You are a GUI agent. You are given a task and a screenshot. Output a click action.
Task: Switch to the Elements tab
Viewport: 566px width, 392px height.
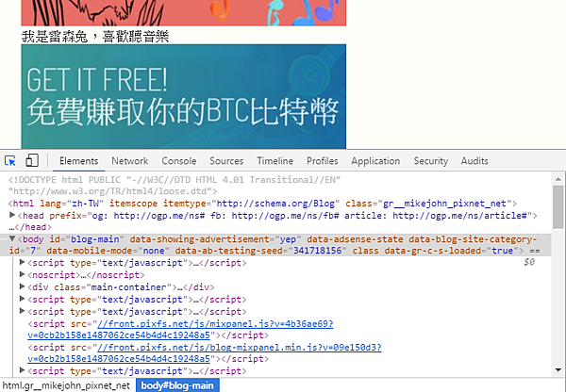pyautogui.click(x=78, y=161)
